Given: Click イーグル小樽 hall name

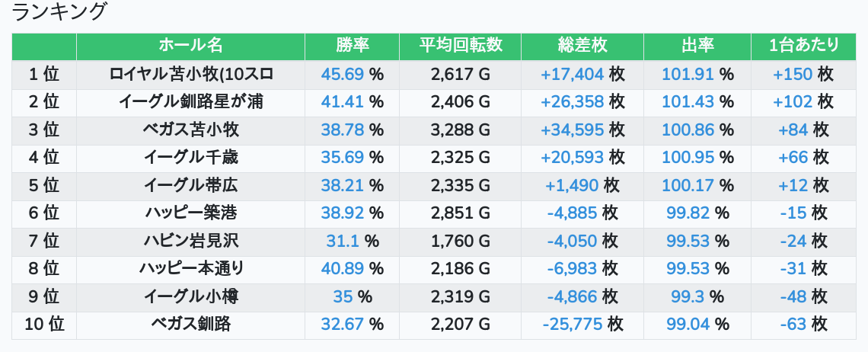Looking at the screenshot, I should click(190, 296).
